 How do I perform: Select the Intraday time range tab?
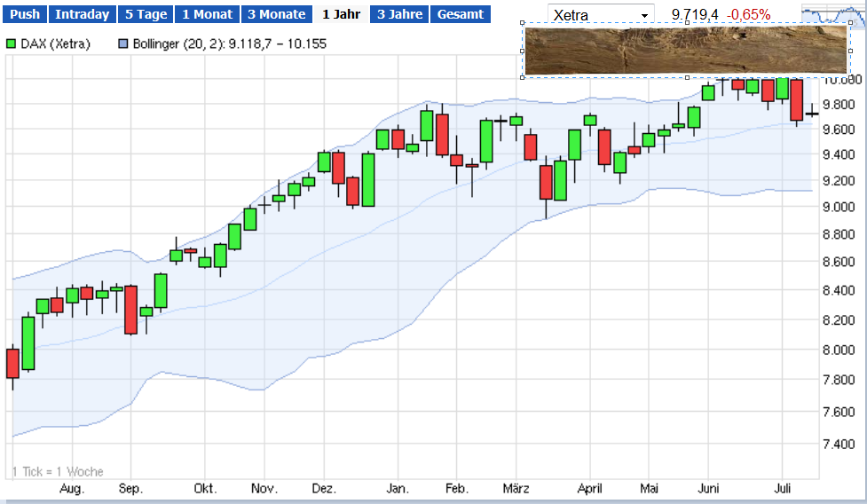[83, 14]
